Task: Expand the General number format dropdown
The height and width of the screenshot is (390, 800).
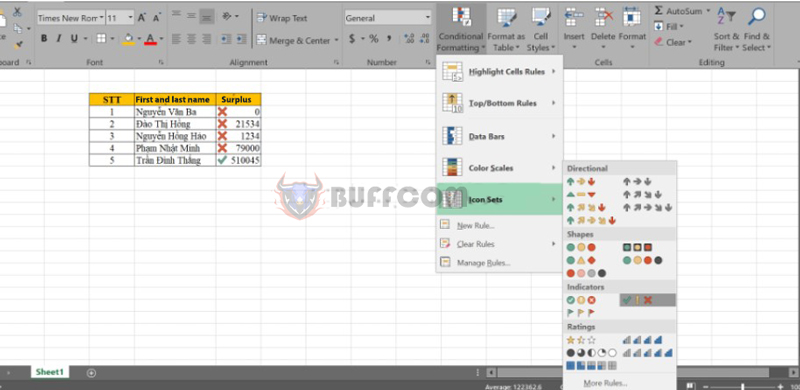Action: 427,18
